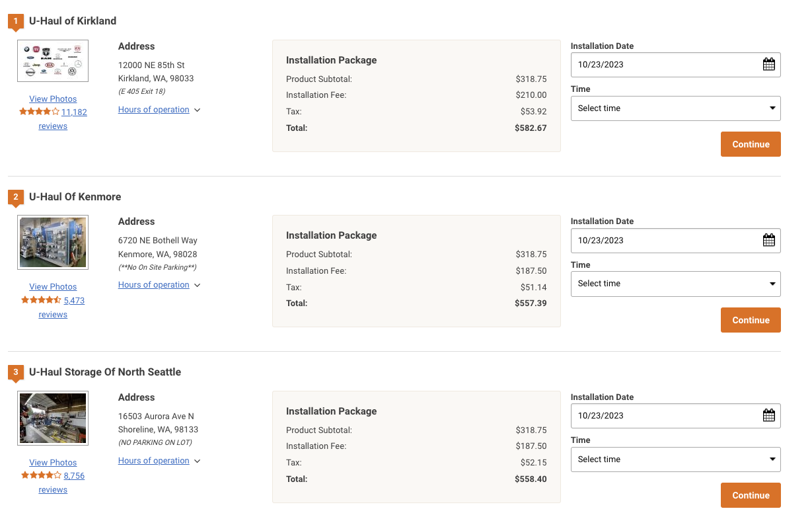View Photos of the Kenmore location
This screenshot has width=812, height=521.
[53, 287]
